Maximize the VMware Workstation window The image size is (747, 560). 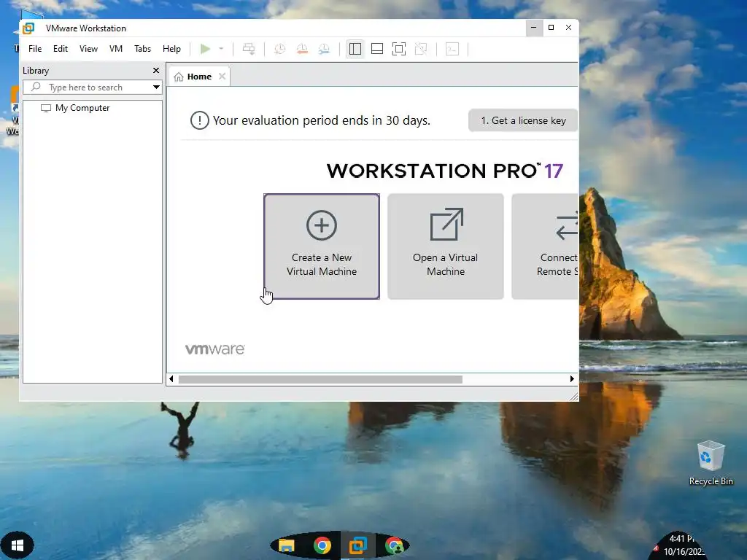click(551, 28)
